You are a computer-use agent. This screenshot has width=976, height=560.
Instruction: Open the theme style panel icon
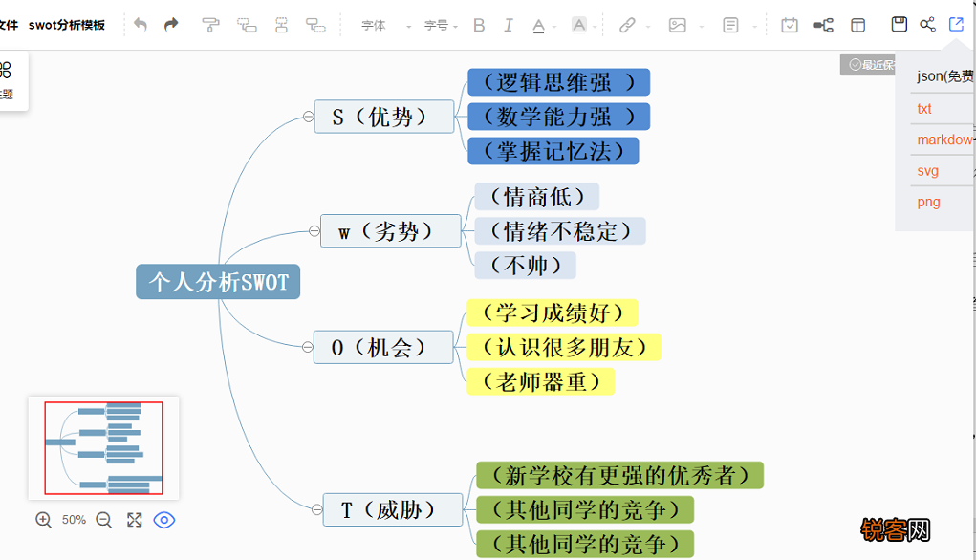coord(857,25)
